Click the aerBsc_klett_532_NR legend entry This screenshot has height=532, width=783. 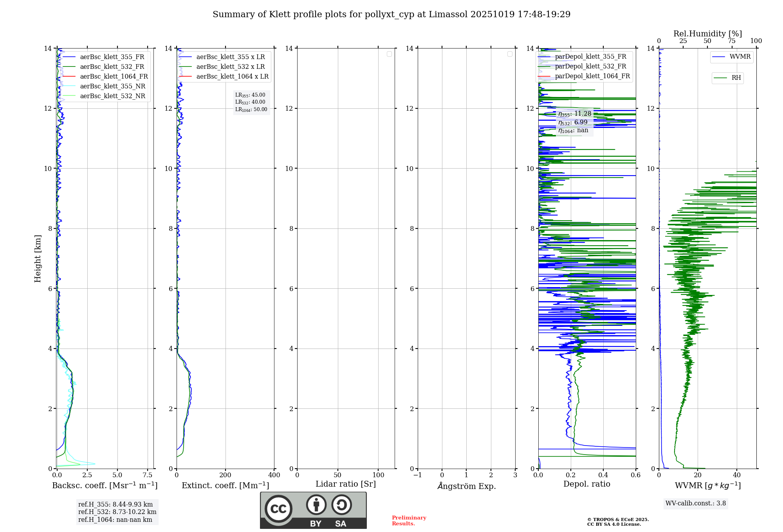coord(112,96)
